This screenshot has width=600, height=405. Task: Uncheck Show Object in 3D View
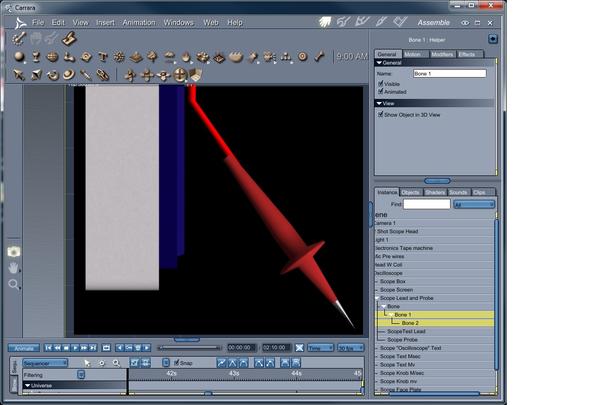click(x=380, y=114)
